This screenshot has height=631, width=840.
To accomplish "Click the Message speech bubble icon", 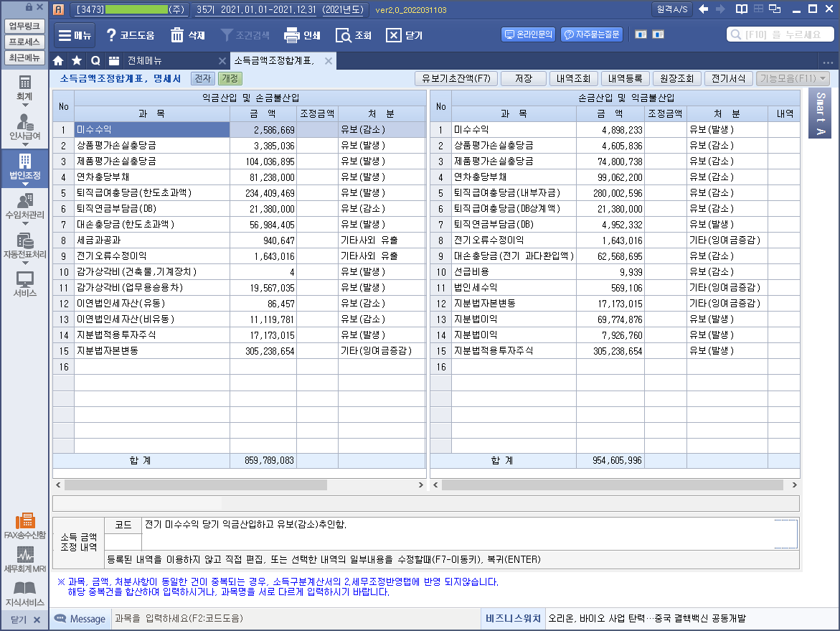I will [60, 619].
